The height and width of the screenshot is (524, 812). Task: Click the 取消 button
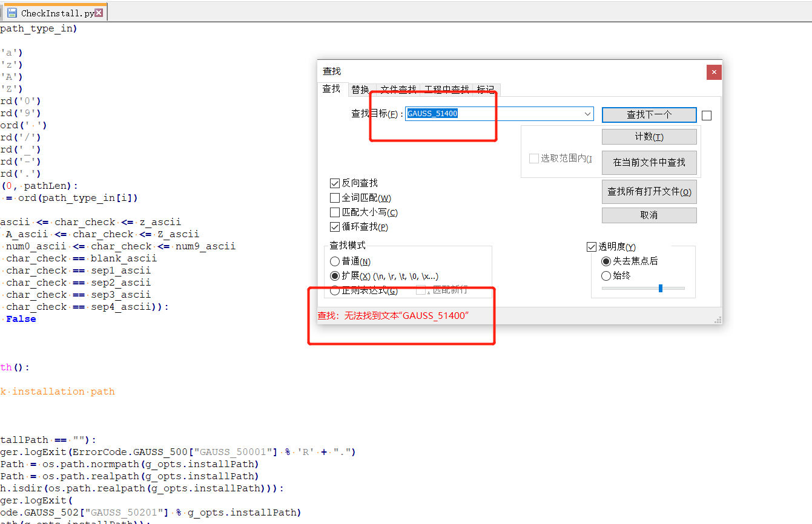[649, 215]
